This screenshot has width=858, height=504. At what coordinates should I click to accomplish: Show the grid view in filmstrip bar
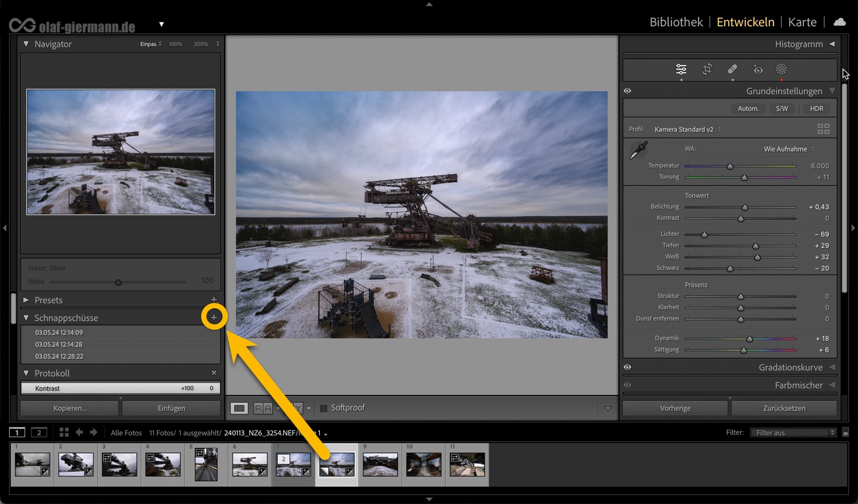click(64, 432)
